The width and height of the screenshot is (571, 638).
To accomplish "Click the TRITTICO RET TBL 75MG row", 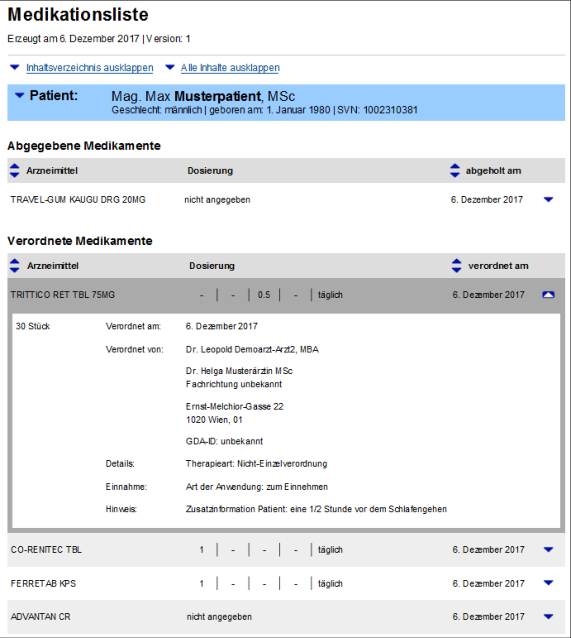I will pos(286,295).
